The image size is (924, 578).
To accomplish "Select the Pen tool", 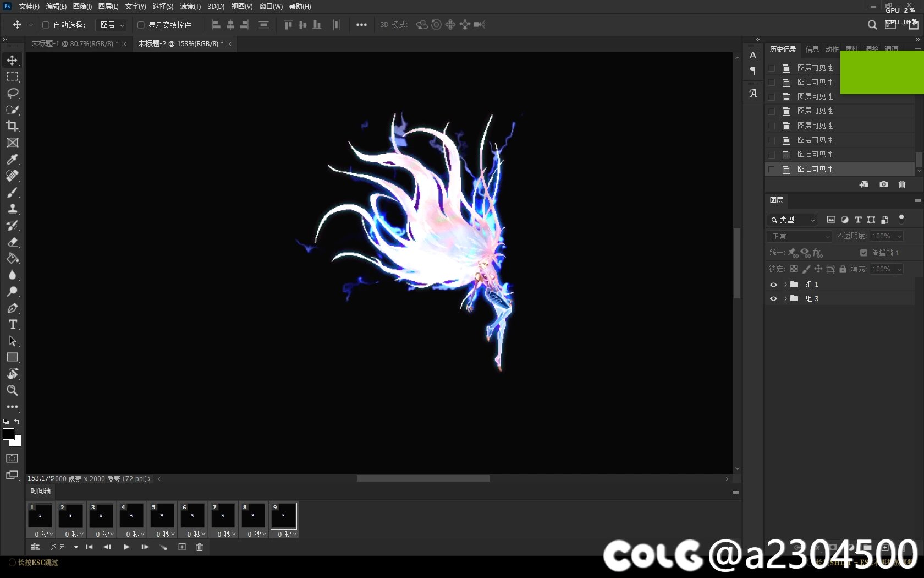I will pos(12,308).
